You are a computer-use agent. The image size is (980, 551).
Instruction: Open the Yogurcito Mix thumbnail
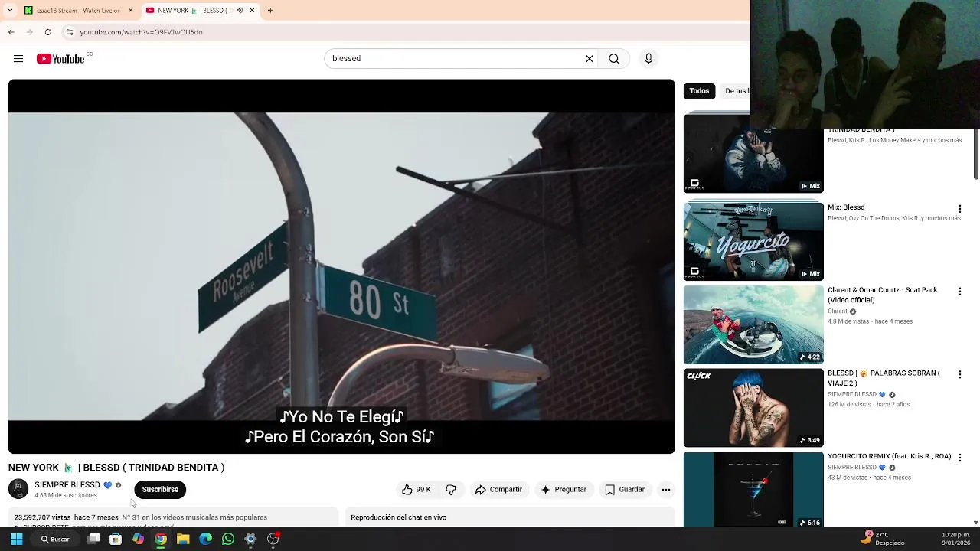tap(753, 241)
